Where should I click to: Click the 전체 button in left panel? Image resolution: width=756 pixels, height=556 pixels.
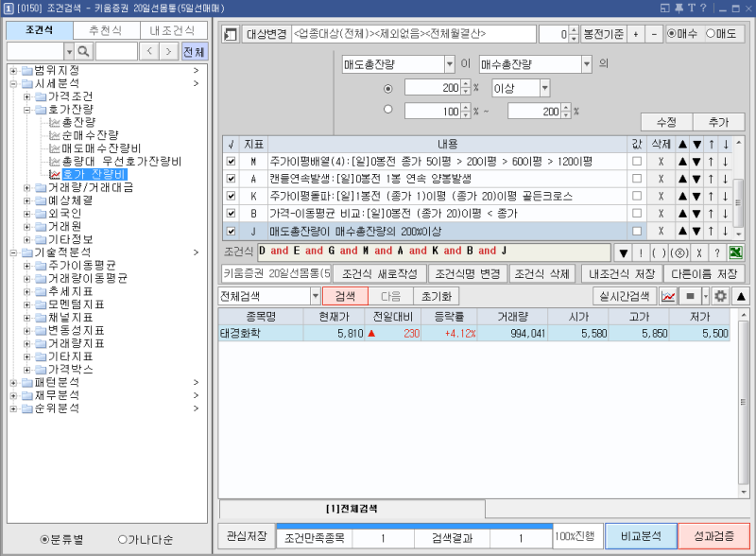[x=194, y=51]
